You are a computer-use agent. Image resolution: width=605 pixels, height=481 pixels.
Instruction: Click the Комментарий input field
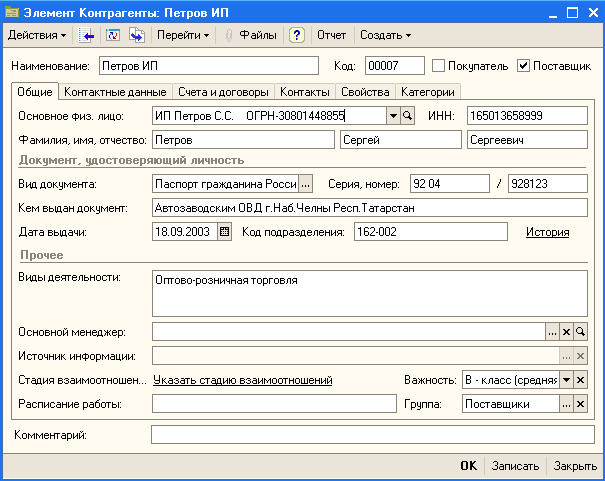point(373,435)
